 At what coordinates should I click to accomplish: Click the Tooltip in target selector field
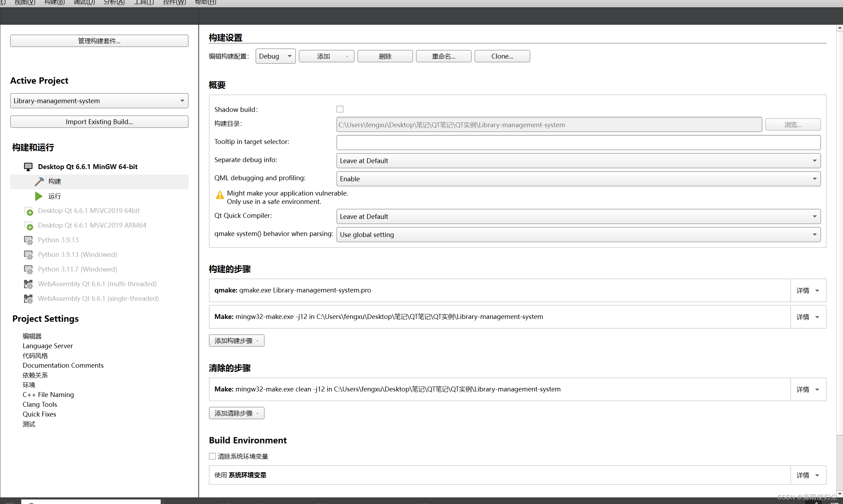tap(578, 143)
